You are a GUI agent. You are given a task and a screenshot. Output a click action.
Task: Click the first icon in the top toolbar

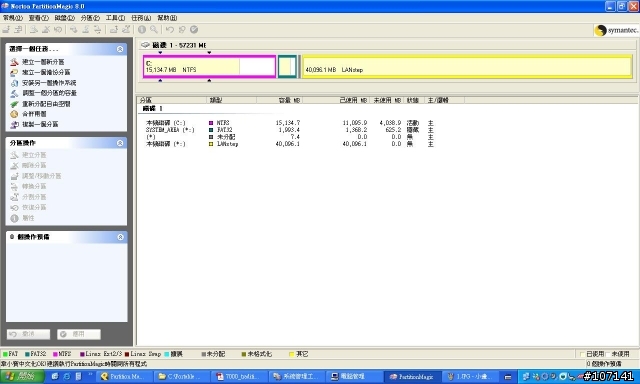[x=6, y=29]
